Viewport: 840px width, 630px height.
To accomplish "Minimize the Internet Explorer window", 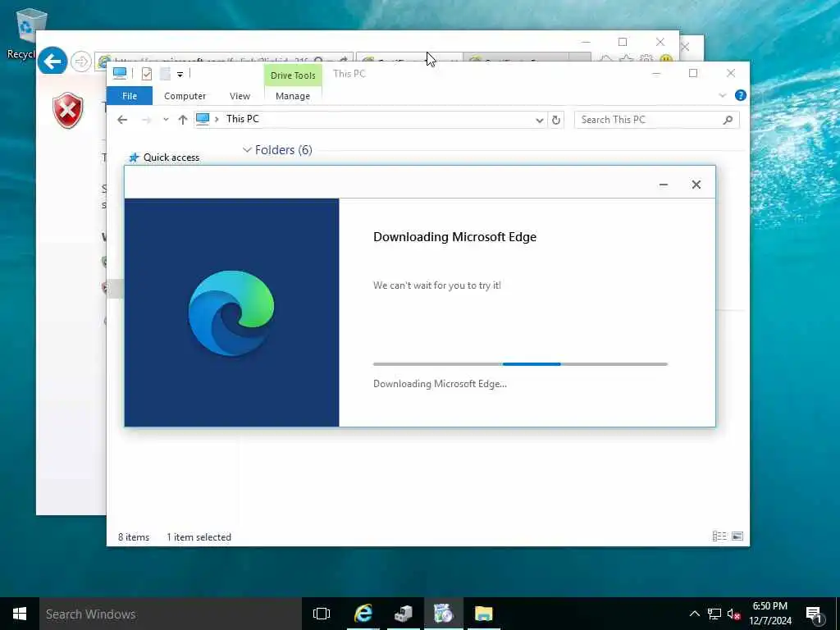I will (x=586, y=42).
